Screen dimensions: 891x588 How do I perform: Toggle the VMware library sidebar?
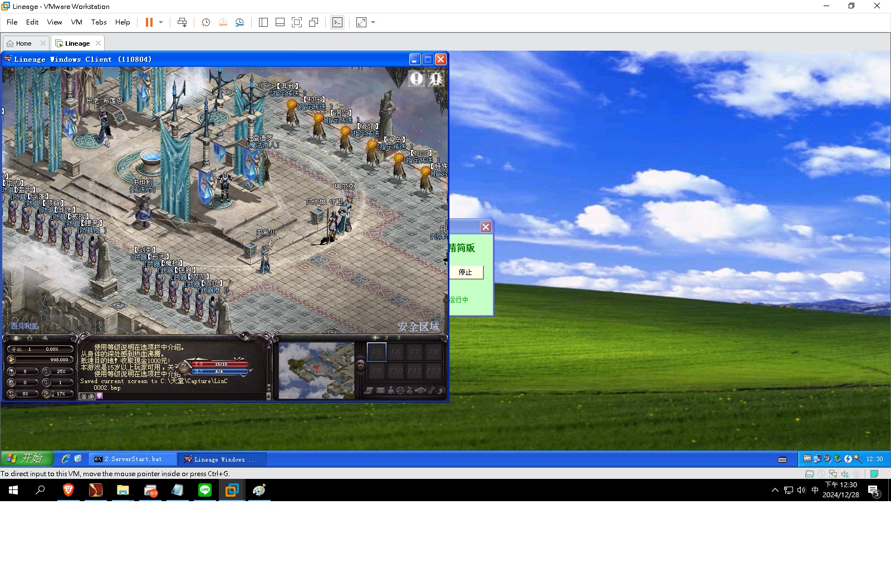tap(263, 22)
